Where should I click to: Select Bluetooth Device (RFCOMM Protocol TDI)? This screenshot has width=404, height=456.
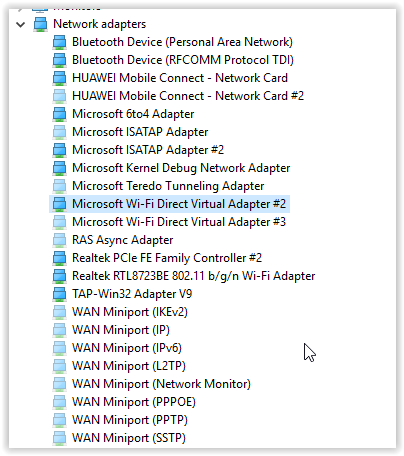pos(183,60)
